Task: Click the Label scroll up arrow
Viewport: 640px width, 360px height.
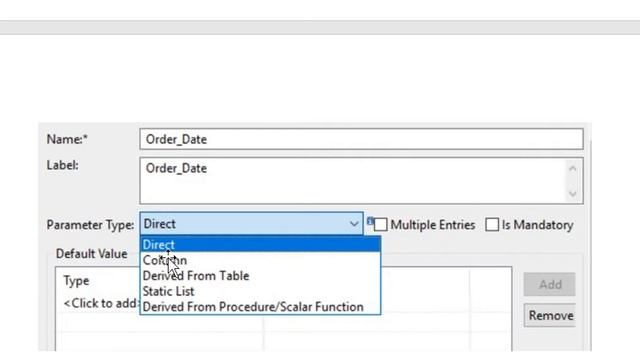Action: [572, 169]
